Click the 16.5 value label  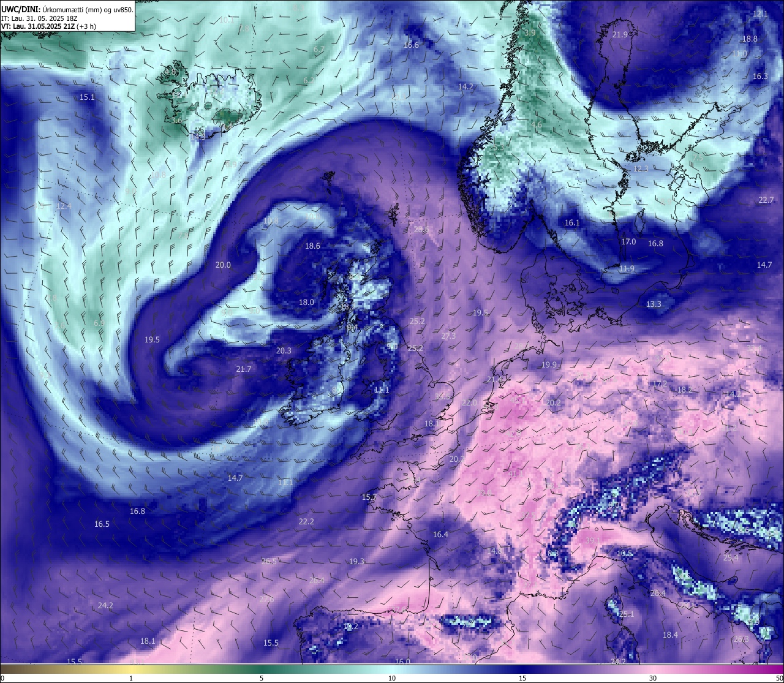(102, 524)
